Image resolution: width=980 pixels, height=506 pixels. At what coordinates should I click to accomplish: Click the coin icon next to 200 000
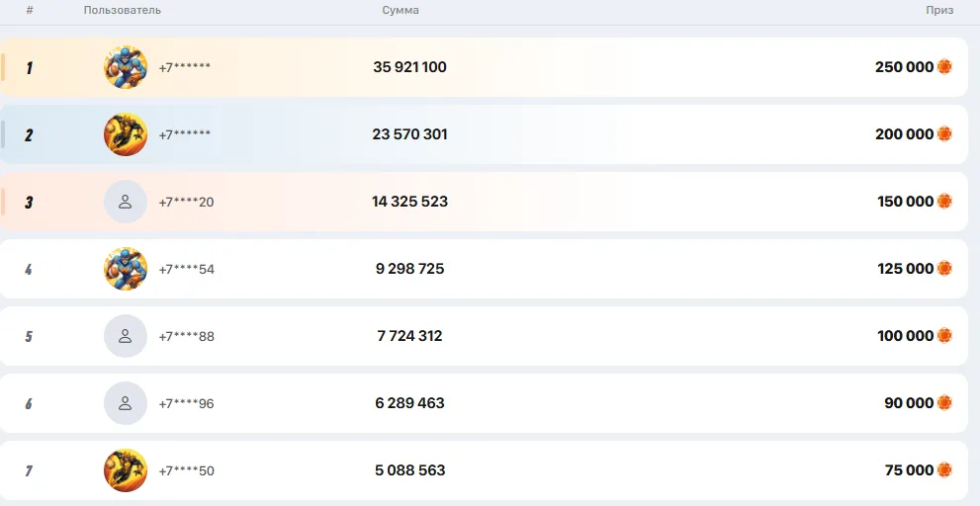(944, 133)
